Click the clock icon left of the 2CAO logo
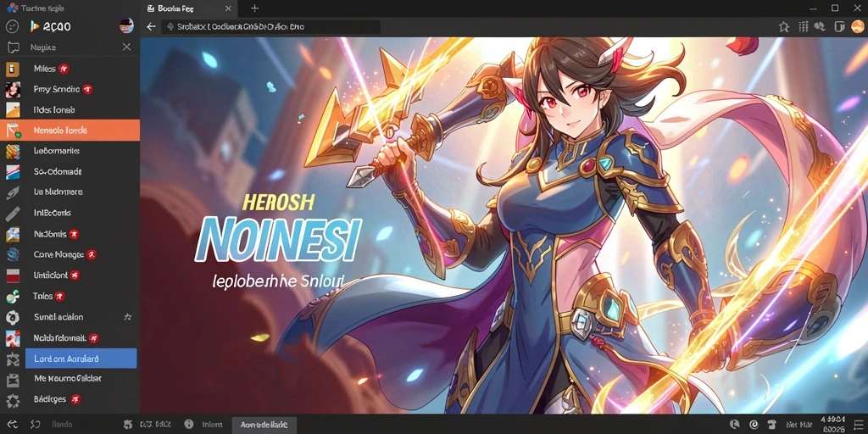 tap(12, 26)
